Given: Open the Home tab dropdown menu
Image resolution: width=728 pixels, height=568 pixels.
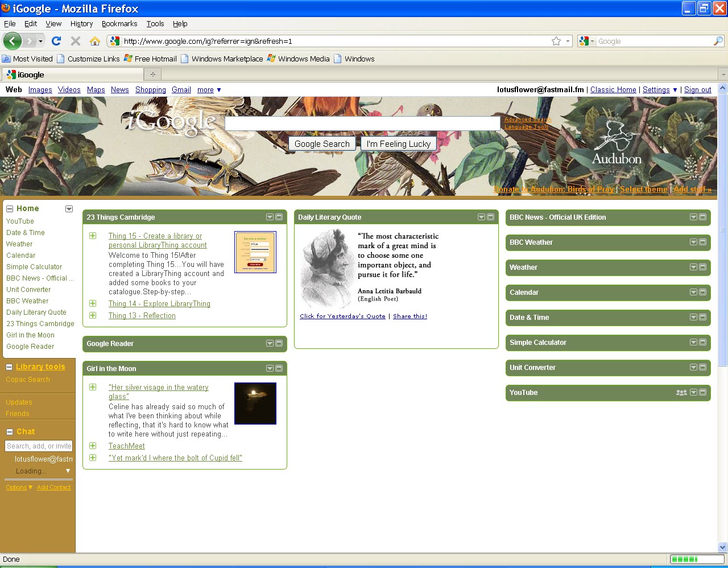Looking at the screenshot, I should coord(69,209).
